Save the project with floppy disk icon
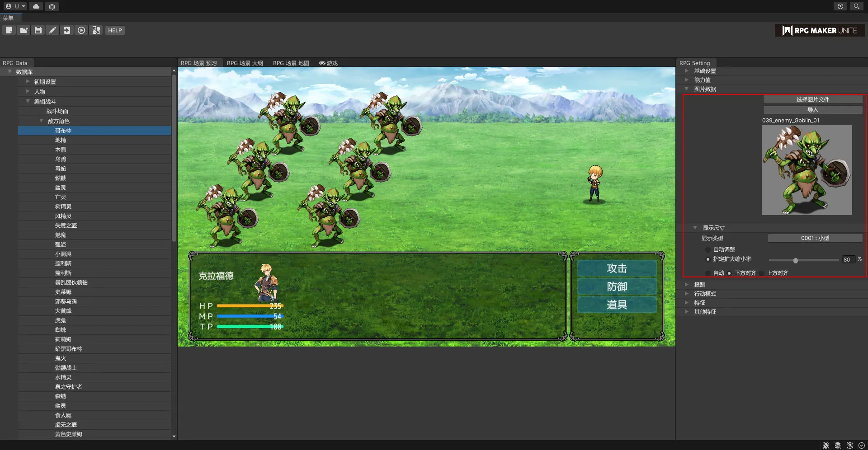The image size is (868, 450). click(38, 30)
